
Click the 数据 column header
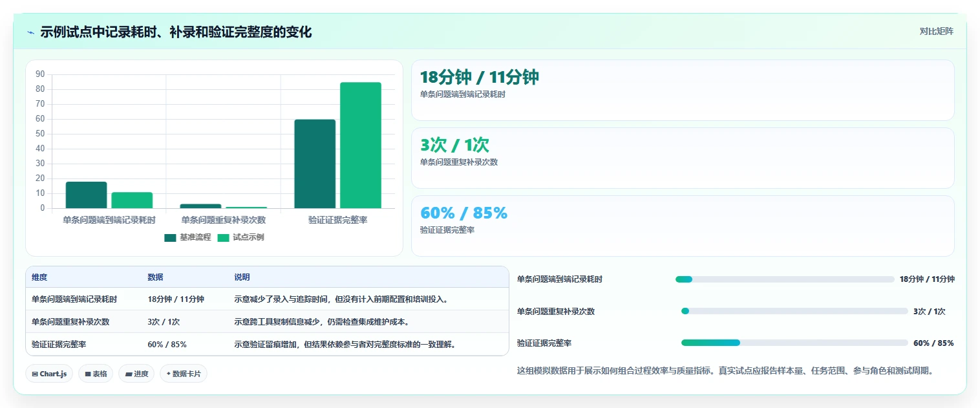[155, 277]
